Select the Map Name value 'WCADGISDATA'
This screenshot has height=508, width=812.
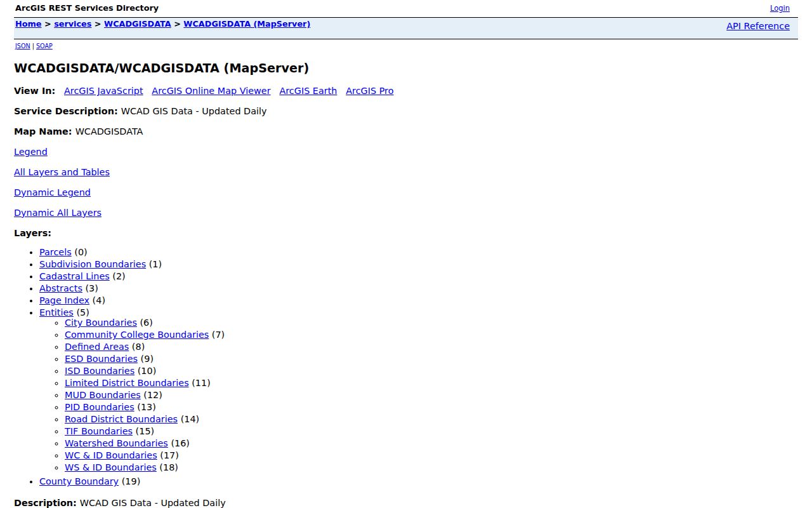coord(109,131)
